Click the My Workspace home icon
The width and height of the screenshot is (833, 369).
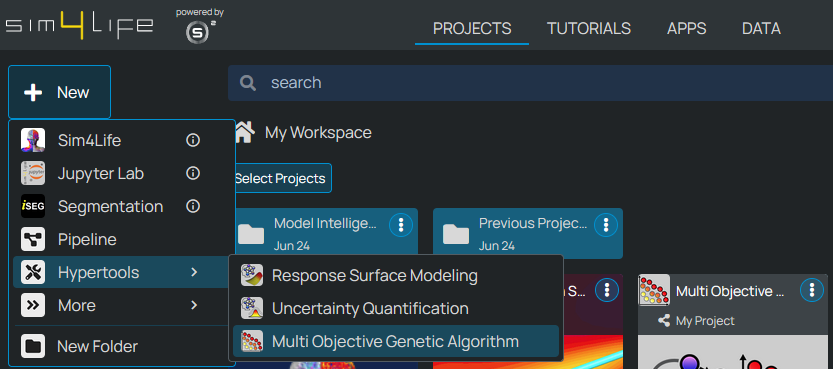(x=244, y=132)
